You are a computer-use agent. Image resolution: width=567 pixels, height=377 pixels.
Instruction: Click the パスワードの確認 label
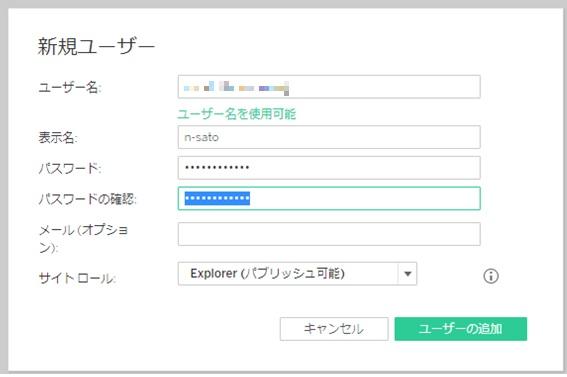click(x=88, y=198)
